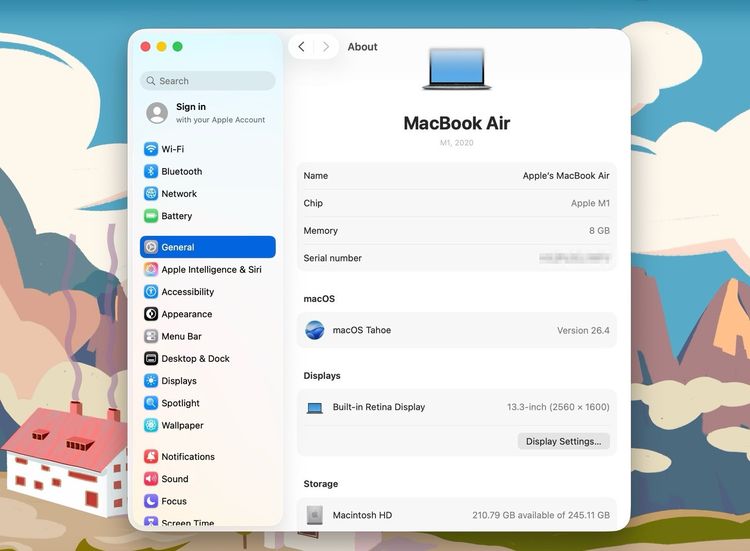Select the Menu Bar icon
This screenshot has width=750, height=551.
(151, 336)
